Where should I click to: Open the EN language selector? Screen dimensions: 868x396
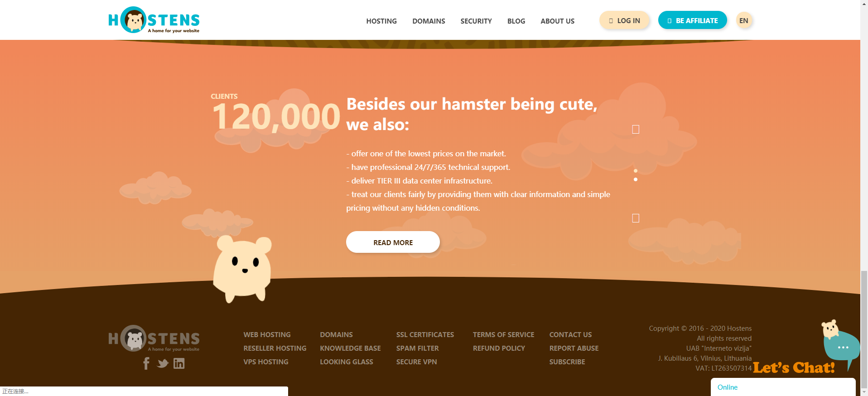(744, 20)
